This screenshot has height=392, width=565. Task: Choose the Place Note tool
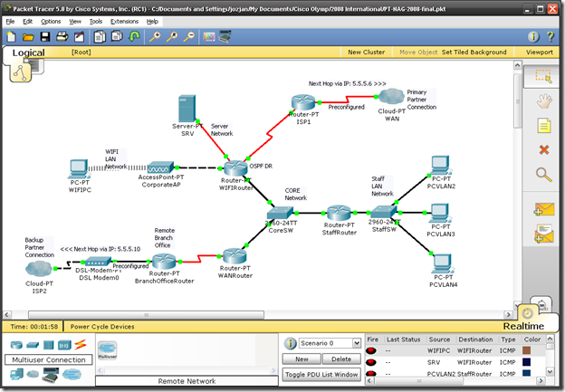point(544,126)
